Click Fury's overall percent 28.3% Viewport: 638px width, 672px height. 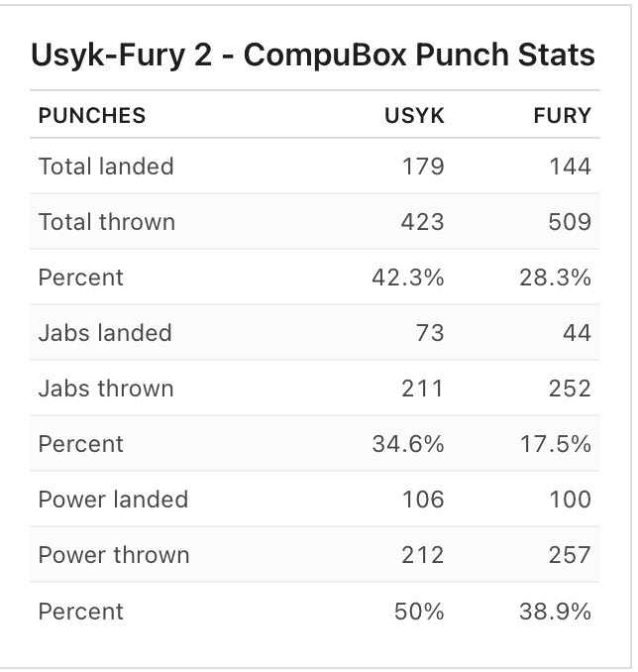pyautogui.click(x=556, y=278)
